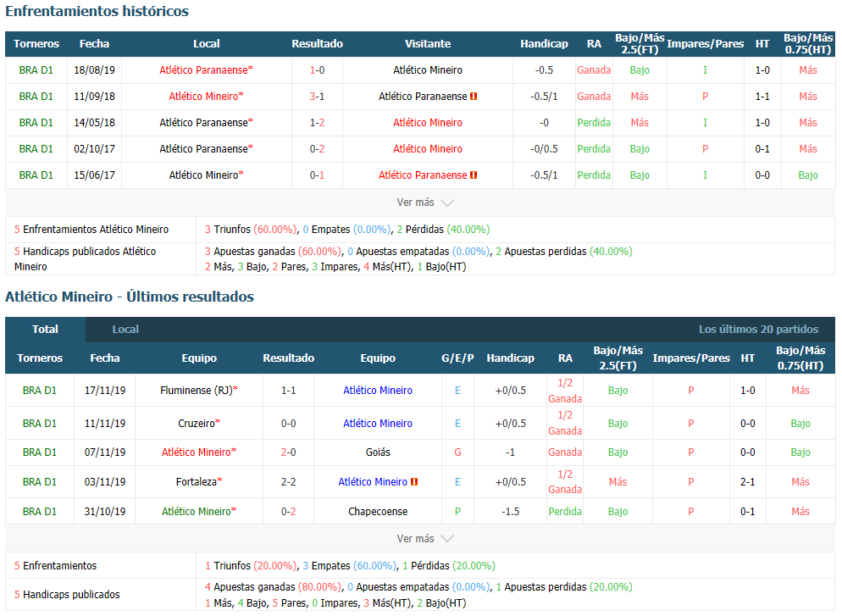Expand 'Ver más' under historical matchups

point(424,203)
